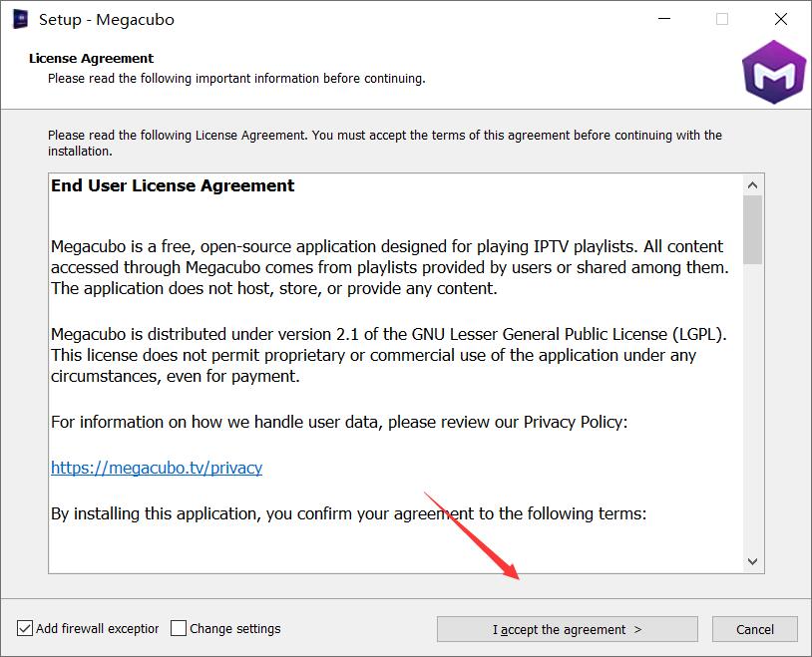Click the paragraph about playing IPTV playlists
The width and height of the screenshot is (812, 657).
coord(389,267)
